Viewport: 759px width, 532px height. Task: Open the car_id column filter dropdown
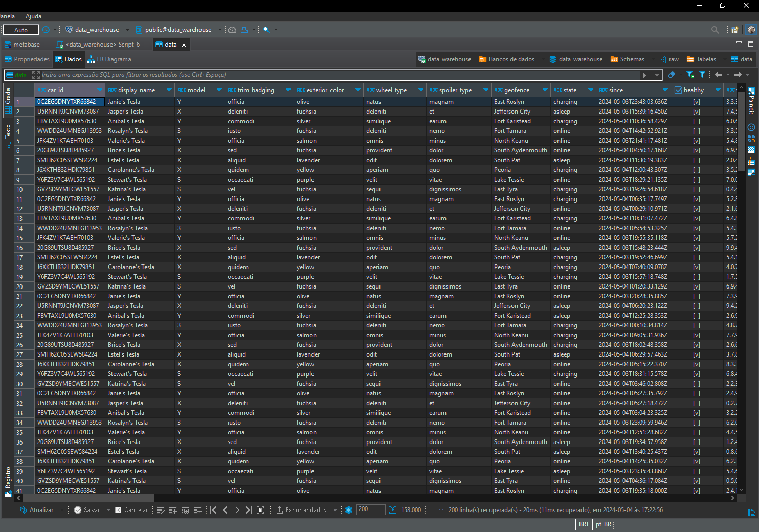[x=100, y=90]
